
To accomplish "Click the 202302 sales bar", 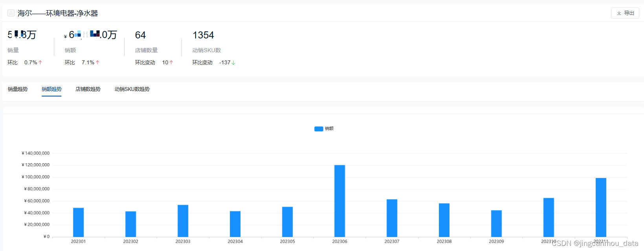I will coord(130,224).
